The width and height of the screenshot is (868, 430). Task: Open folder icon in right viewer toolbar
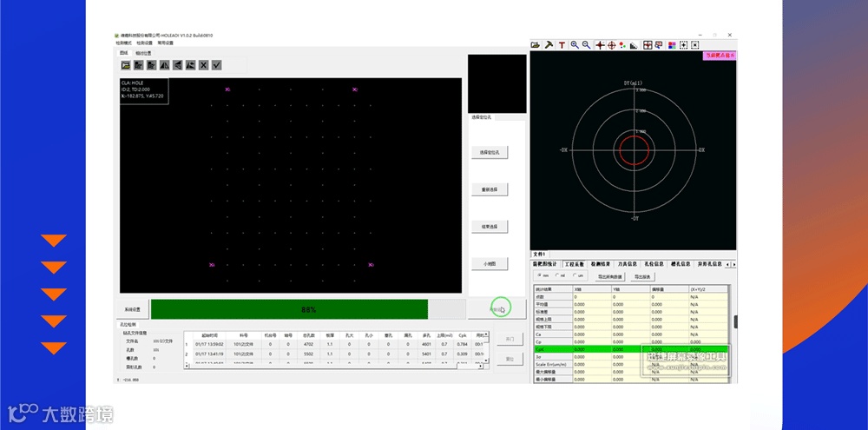point(536,45)
